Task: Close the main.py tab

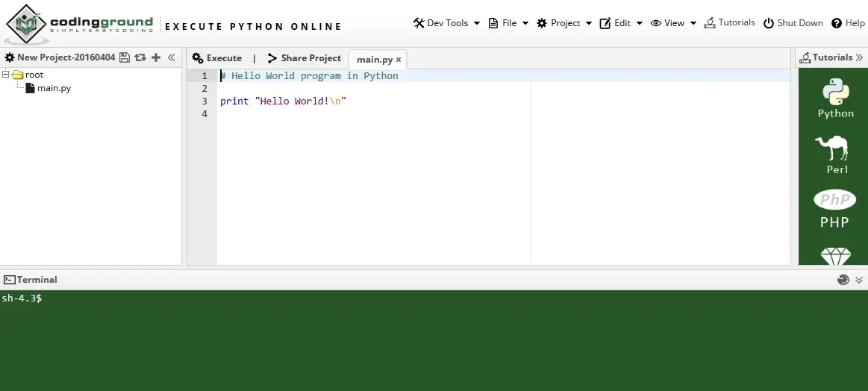Action: click(x=398, y=60)
